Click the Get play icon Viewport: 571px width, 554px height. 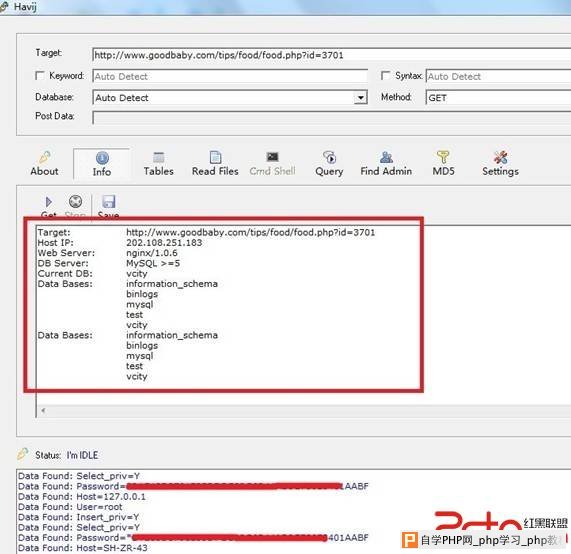point(48,201)
